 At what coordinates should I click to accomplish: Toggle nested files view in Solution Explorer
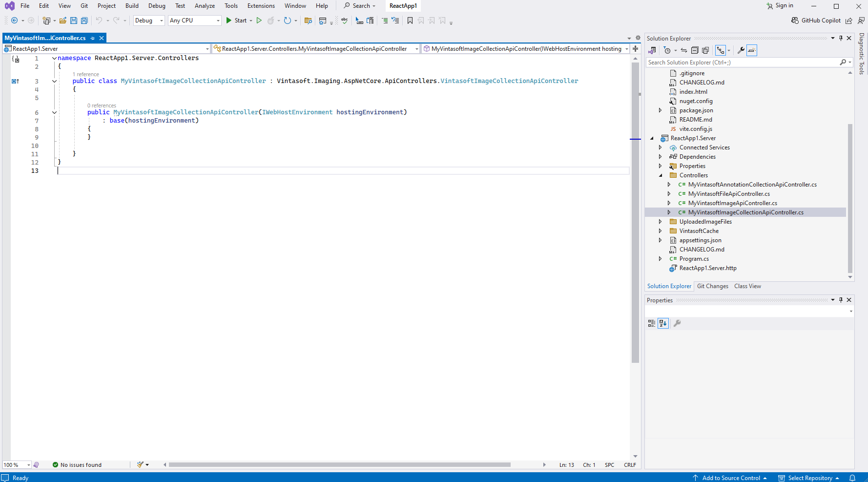(721, 50)
